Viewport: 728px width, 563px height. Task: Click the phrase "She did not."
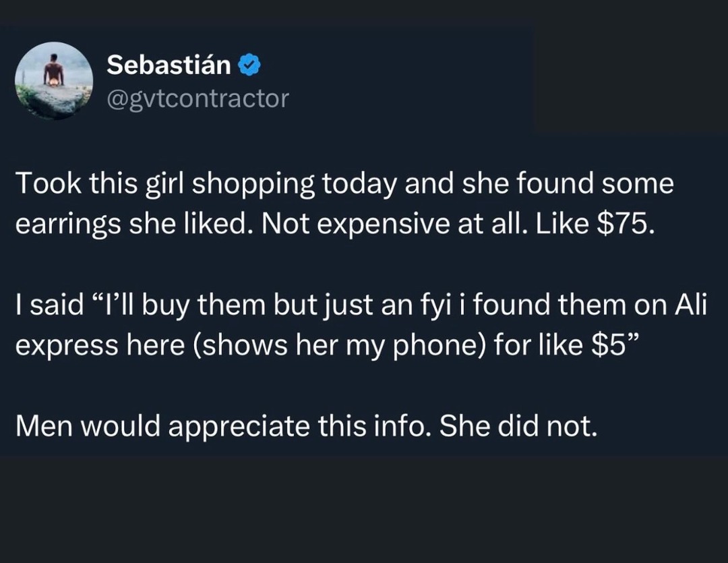pyautogui.click(x=518, y=426)
